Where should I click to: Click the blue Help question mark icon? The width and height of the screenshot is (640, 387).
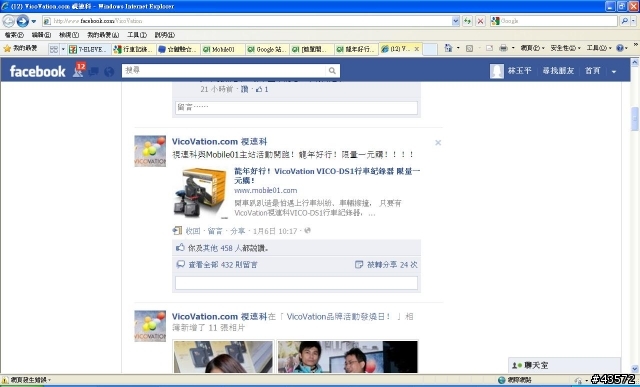(620, 48)
